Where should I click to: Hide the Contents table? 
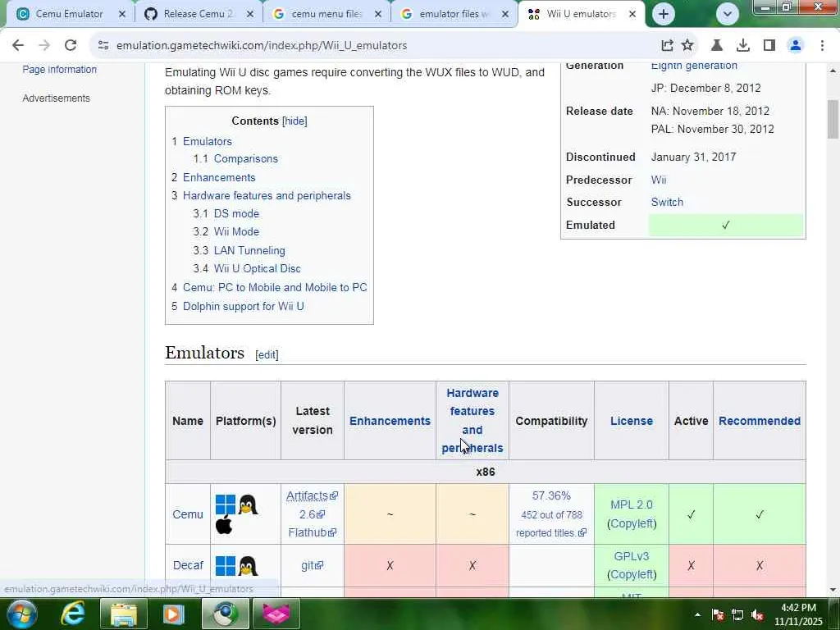(294, 121)
